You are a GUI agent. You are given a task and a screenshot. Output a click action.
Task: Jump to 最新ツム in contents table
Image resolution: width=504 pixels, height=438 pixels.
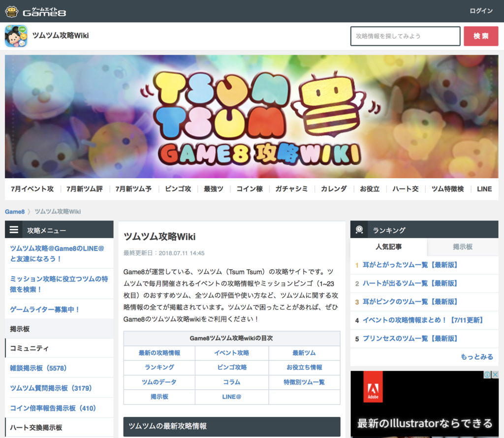304,353
